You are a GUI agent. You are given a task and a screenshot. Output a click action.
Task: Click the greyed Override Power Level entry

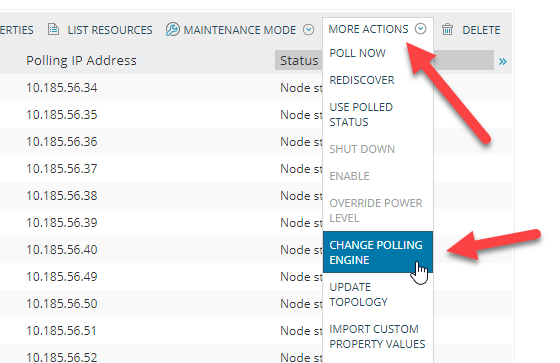(x=376, y=210)
